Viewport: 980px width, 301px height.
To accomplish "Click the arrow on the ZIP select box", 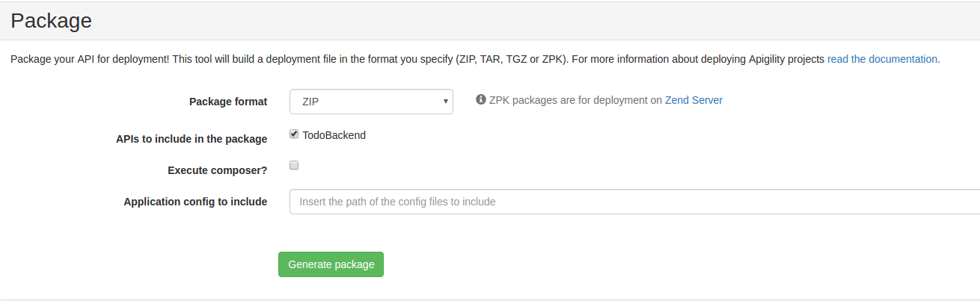I will click(445, 101).
